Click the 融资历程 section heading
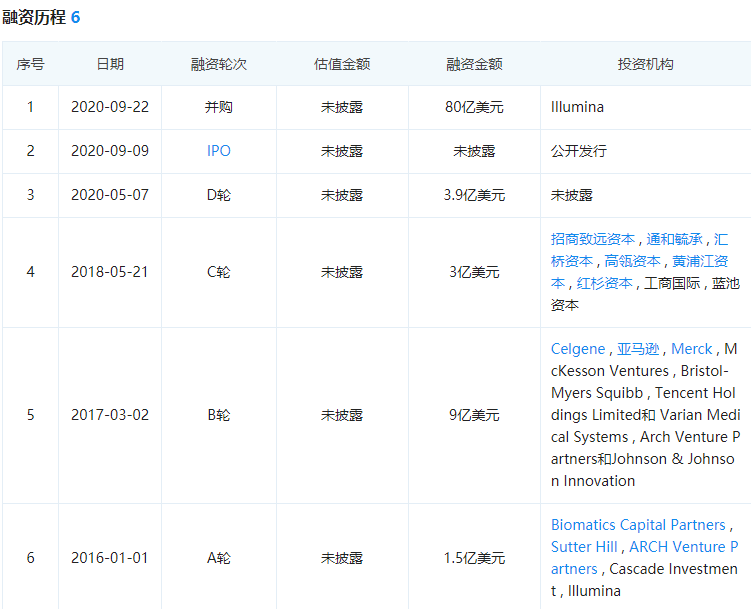Viewport: 751px width, 609px height. click(x=34, y=17)
